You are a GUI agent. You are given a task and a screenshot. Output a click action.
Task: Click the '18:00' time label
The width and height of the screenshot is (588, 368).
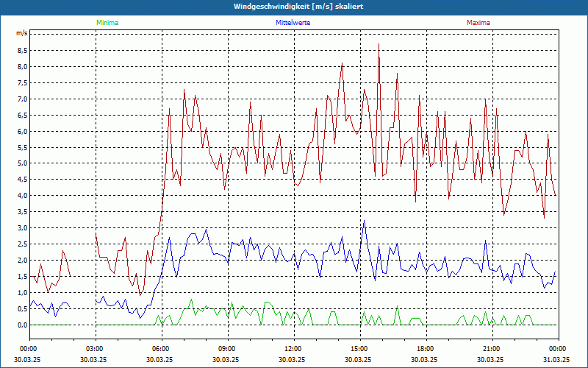[x=426, y=349]
